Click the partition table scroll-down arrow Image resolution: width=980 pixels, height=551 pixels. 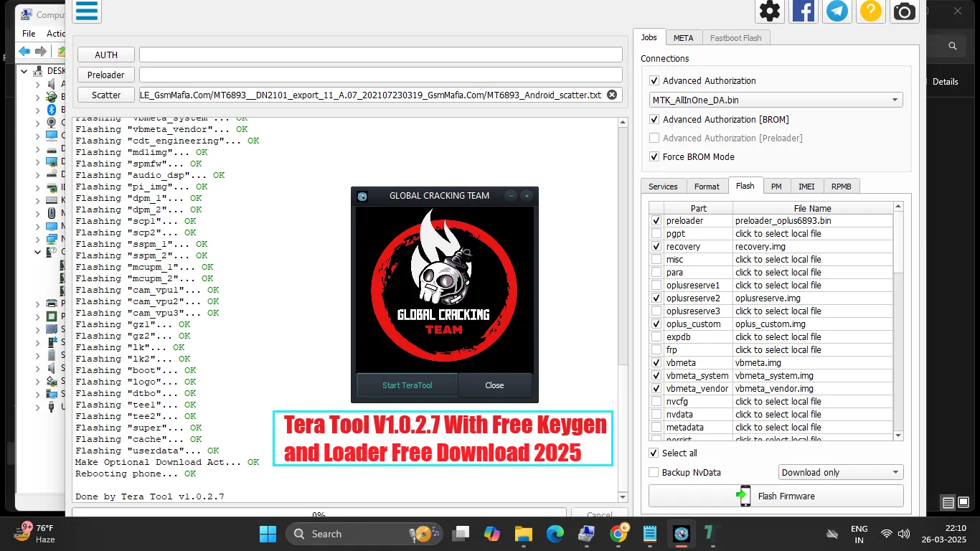click(x=898, y=435)
